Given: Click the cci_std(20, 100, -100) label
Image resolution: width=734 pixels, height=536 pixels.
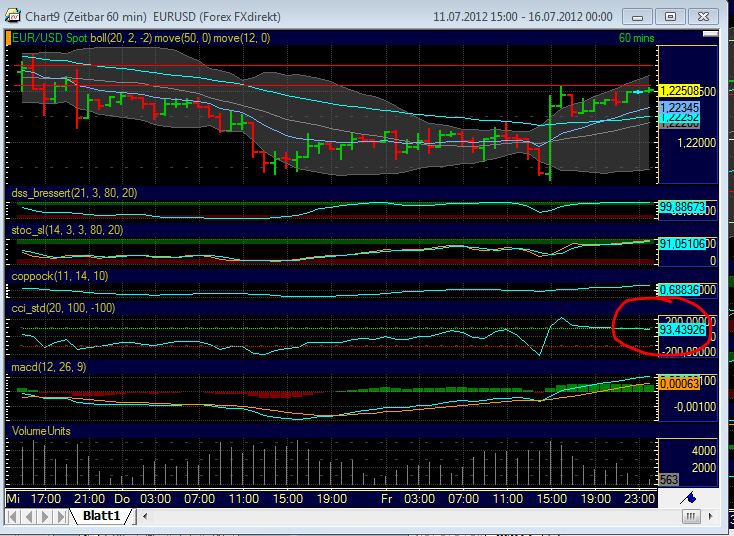Looking at the screenshot, I should (x=63, y=308).
